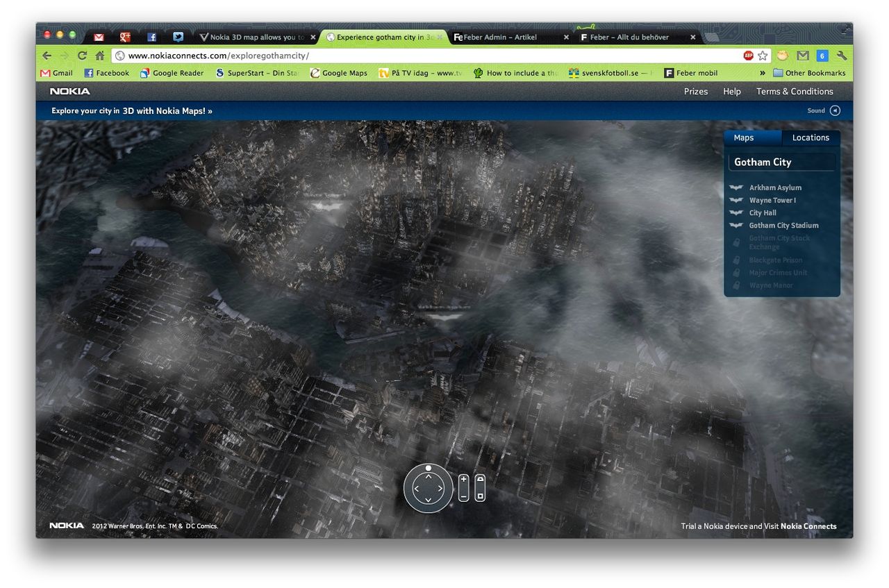Toggle the Sound control off
This screenshot has width=889, height=588.
[834, 110]
